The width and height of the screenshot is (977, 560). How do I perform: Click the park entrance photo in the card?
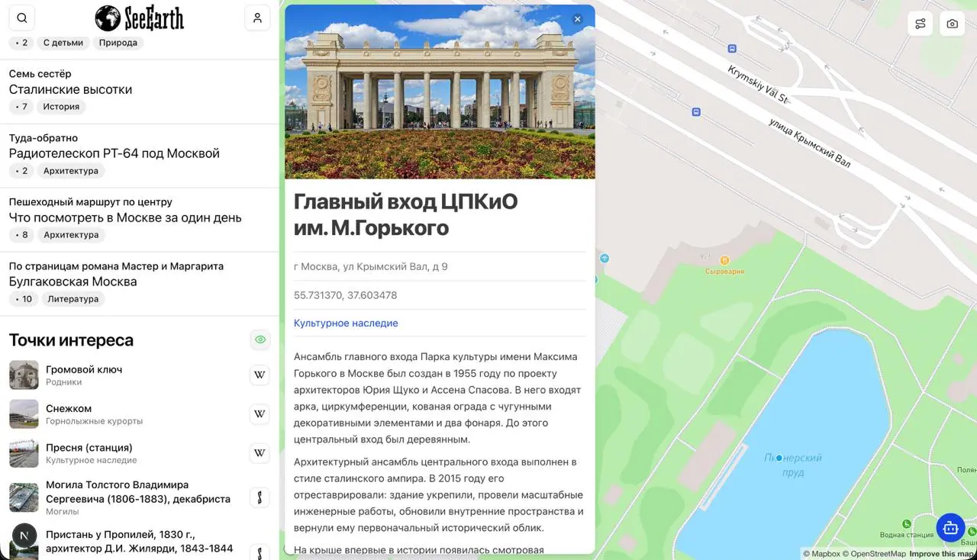pyautogui.click(x=440, y=92)
